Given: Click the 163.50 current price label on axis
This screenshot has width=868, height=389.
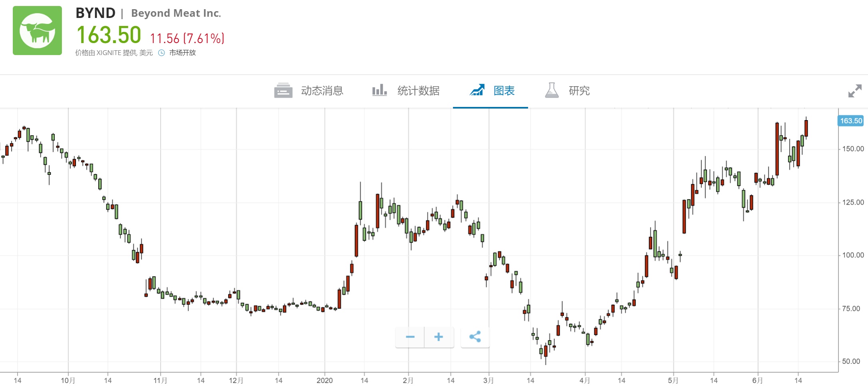Looking at the screenshot, I should click(850, 120).
